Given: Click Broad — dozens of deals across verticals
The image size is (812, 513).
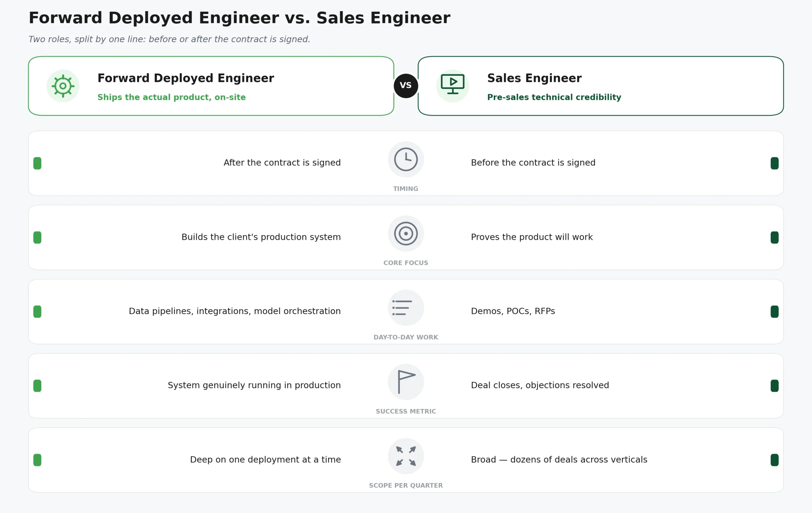Looking at the screenshot, I should pyautogui.click(x=559, y=459).
